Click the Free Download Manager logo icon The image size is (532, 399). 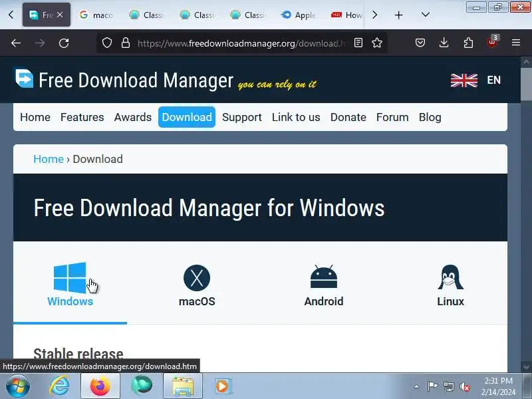tap(25, 78)
